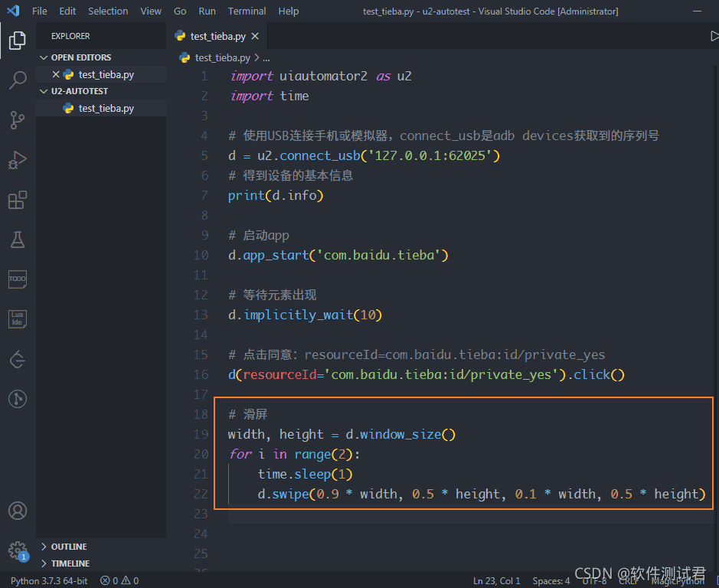Viewport: 719px width, 588px height.
Task: Switch to the test_tieba.py editor tab
Action: pos(217,35)
